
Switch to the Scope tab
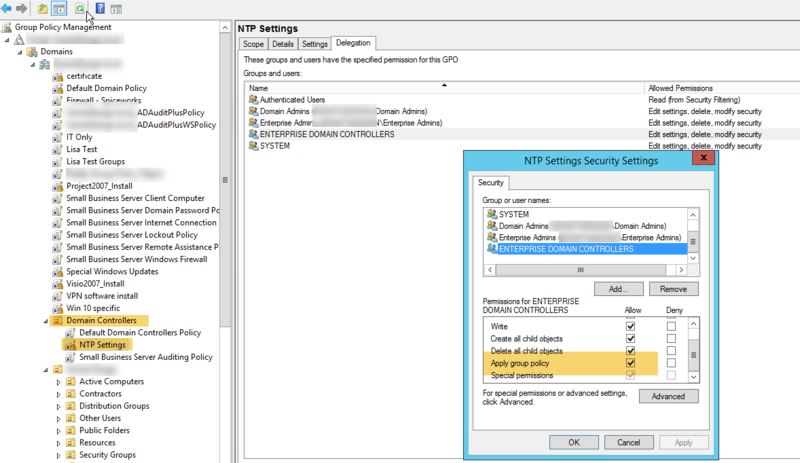pyautogui.click(x=254, y=44)
